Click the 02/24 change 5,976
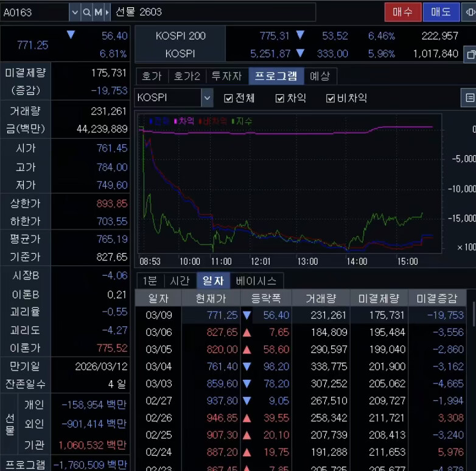476x471 pixels. click(451, 452)
